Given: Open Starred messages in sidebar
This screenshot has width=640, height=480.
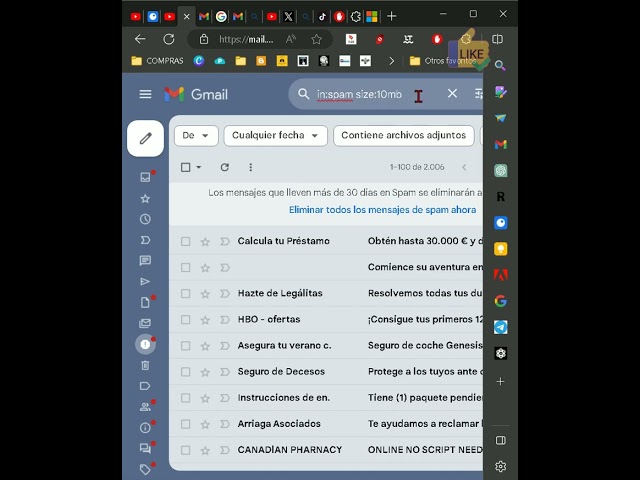Looking at the screenshot, I should 145,198.
